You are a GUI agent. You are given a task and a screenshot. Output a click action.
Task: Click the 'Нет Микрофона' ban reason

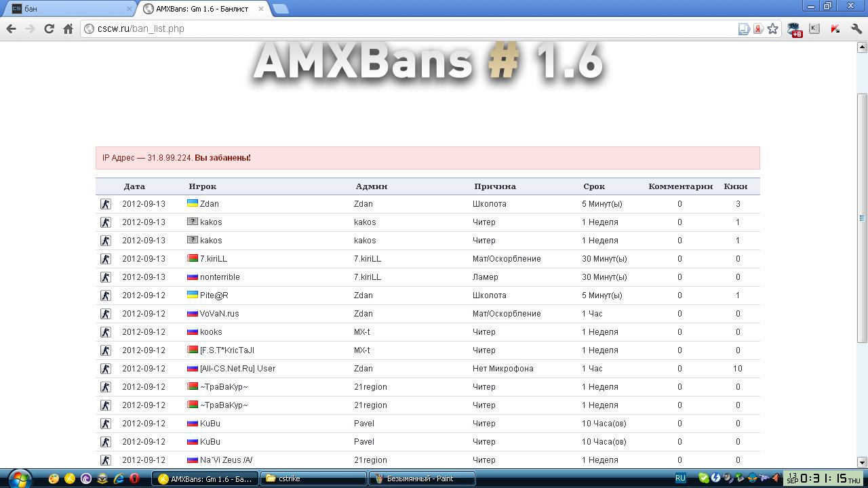pos(502,368)
